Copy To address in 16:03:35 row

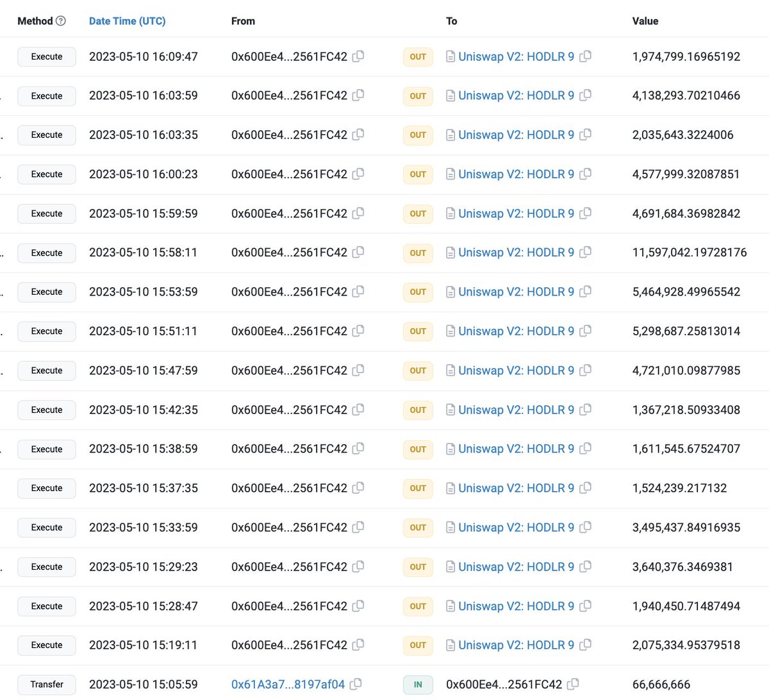[585, 135]
